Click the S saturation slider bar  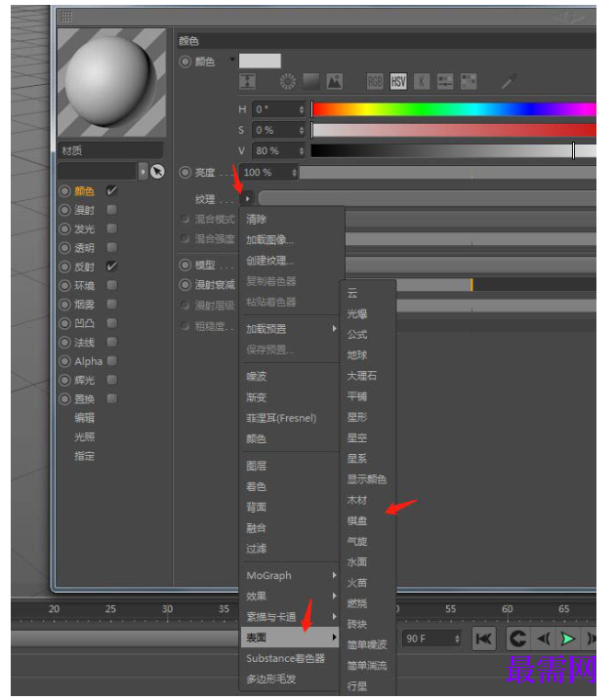tap(453, 130)
